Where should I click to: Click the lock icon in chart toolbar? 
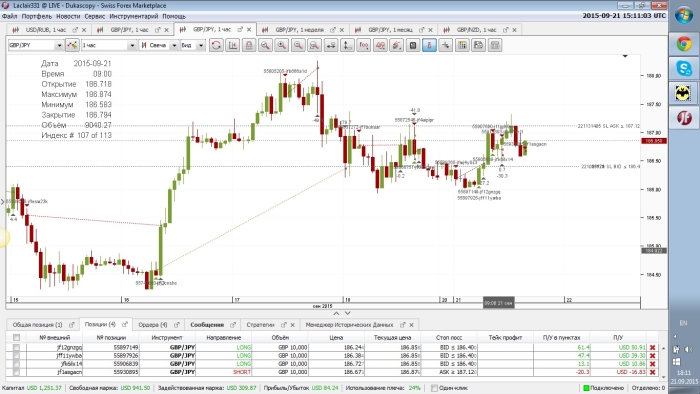[249, 45]
